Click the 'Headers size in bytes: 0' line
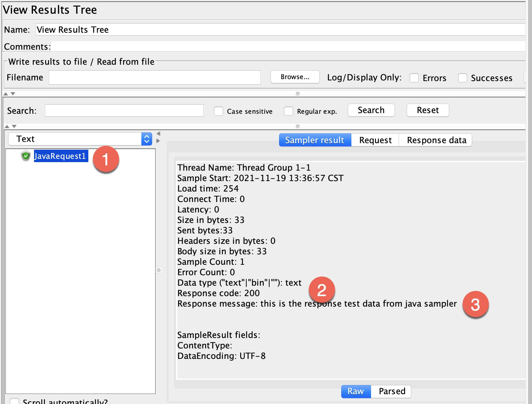Screen dimensions: 532x404 coord(226,241)
